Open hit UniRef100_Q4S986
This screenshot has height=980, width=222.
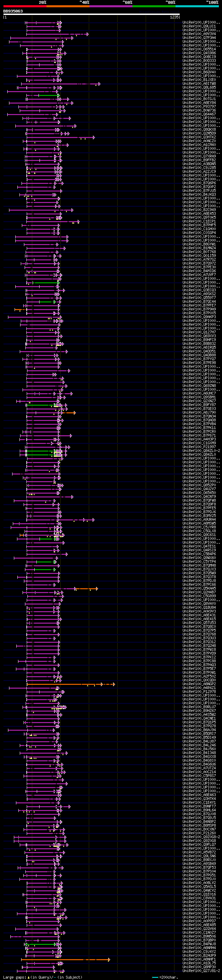click(x=199, y=53)
